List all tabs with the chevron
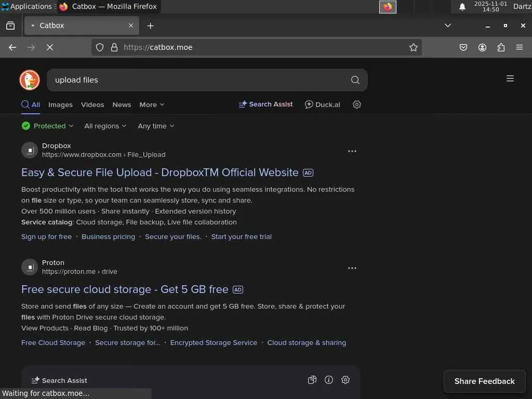The width and height of the screenshot is (532, 399). click(448, 25)
